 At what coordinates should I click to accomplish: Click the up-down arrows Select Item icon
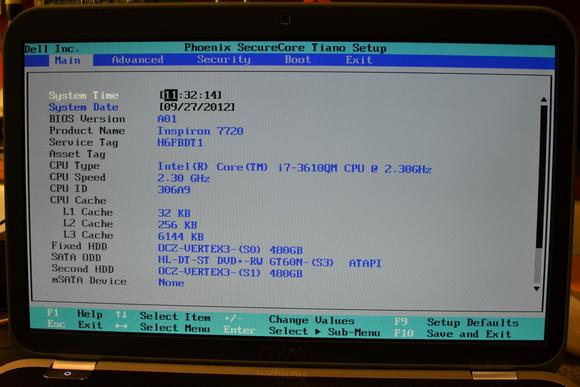click(121, 315)
